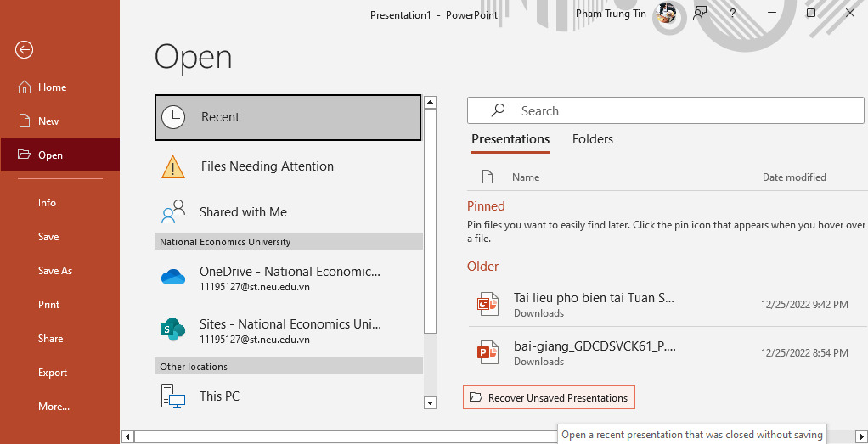Sort files by the Name column
Screen dimensions: 868x444
pyautogui.click(x=526, y=177)
